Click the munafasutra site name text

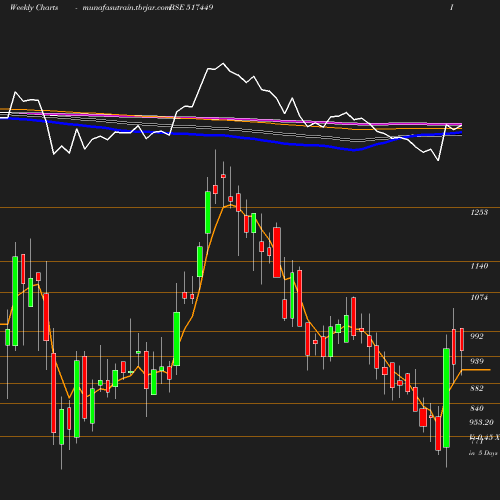click(x=126, y=8)
